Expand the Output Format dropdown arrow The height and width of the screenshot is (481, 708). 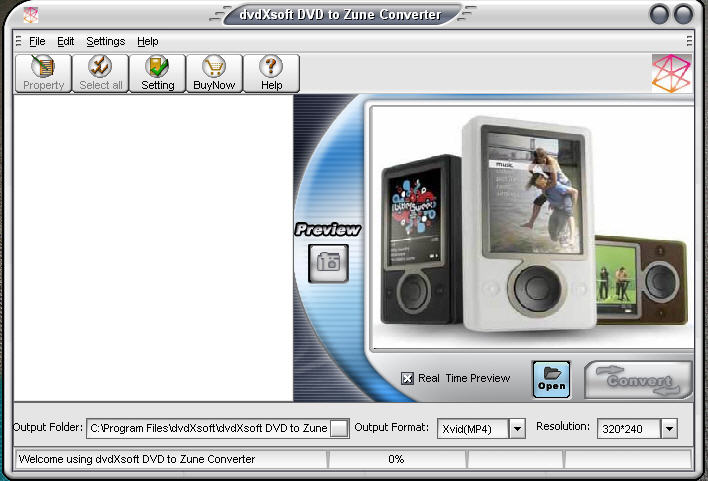(x=517, y=428)
